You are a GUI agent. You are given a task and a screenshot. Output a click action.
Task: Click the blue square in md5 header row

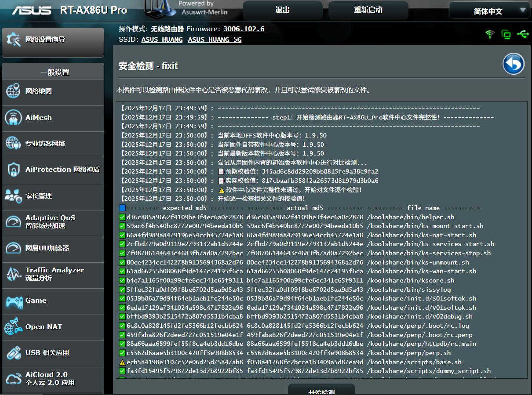[122, 208]
